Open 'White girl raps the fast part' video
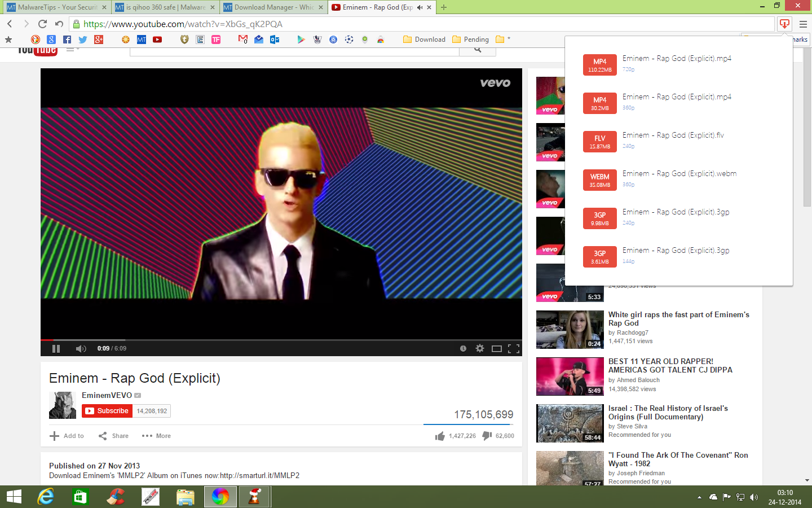 (x=679, y=319)
